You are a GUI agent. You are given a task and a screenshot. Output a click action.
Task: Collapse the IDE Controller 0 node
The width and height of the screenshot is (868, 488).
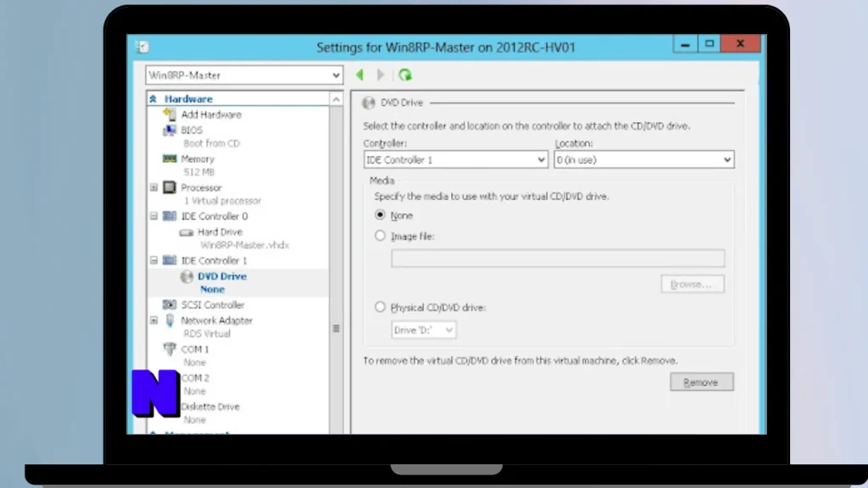point(154,216)
